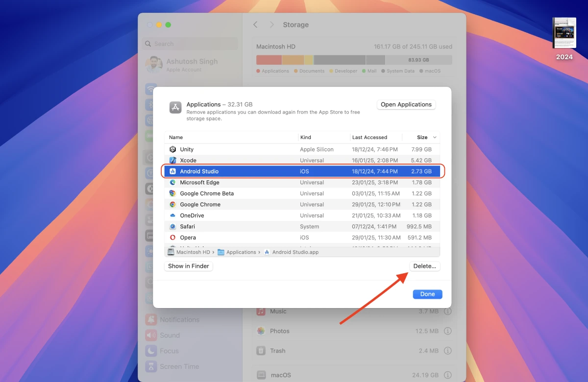This screenshot has height=382, width=588.
Task: Click the Music info button
Action: pyautogui.click(x=447, y=311)
